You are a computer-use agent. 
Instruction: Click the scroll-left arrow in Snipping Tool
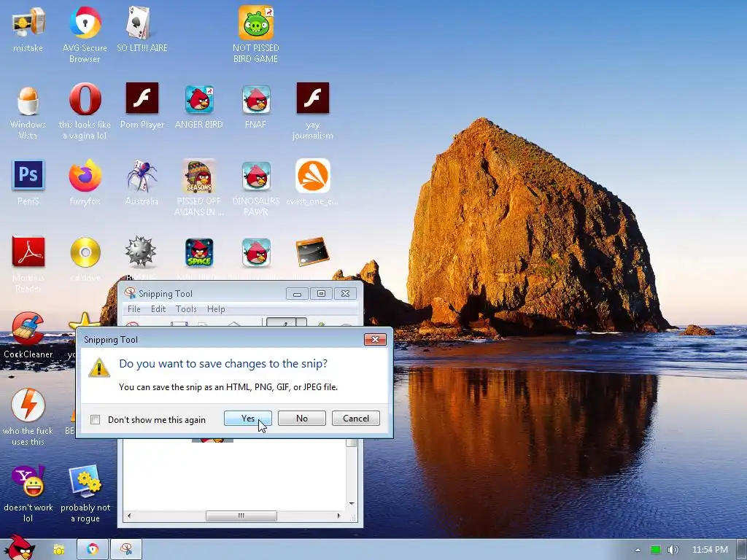pos(129,516)
